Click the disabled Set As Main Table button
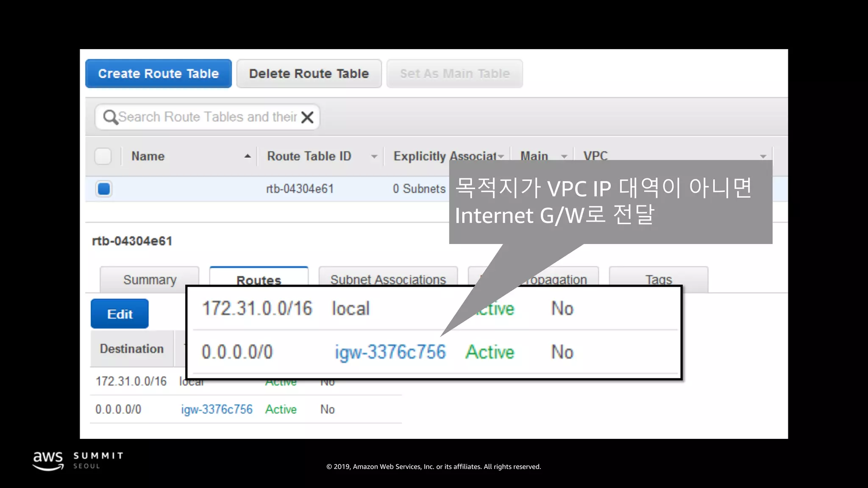Screen dimensions: 868x488 click(455, 74)
